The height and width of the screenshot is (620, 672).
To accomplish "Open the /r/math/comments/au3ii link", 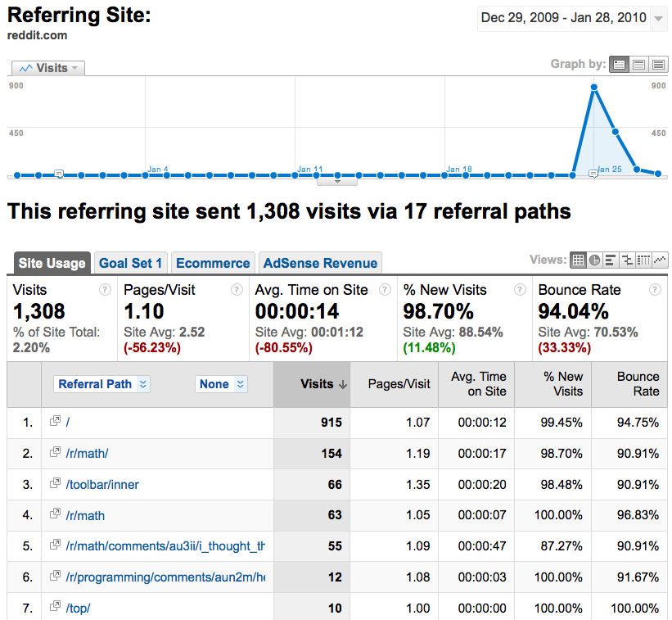I will pos(165,545).
